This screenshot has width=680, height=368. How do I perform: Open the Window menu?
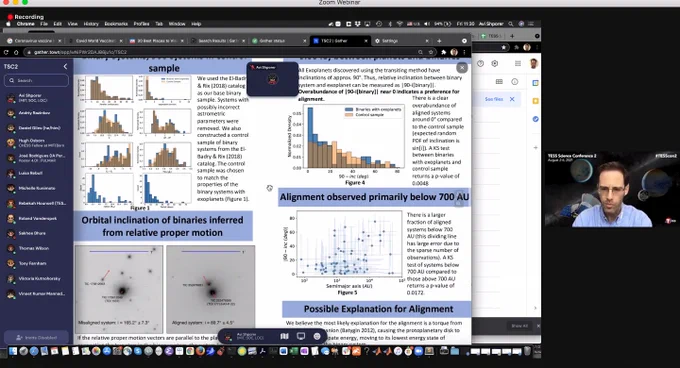click(177, 24)
